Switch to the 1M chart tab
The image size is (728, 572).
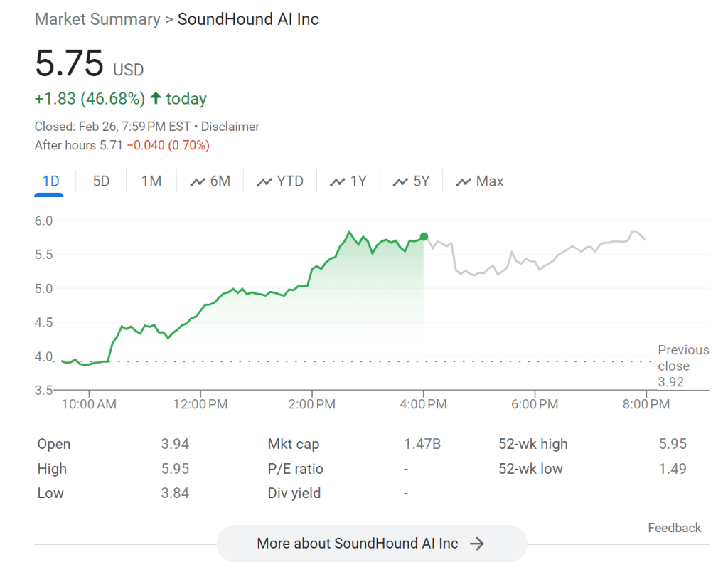[x=151, y=181]
